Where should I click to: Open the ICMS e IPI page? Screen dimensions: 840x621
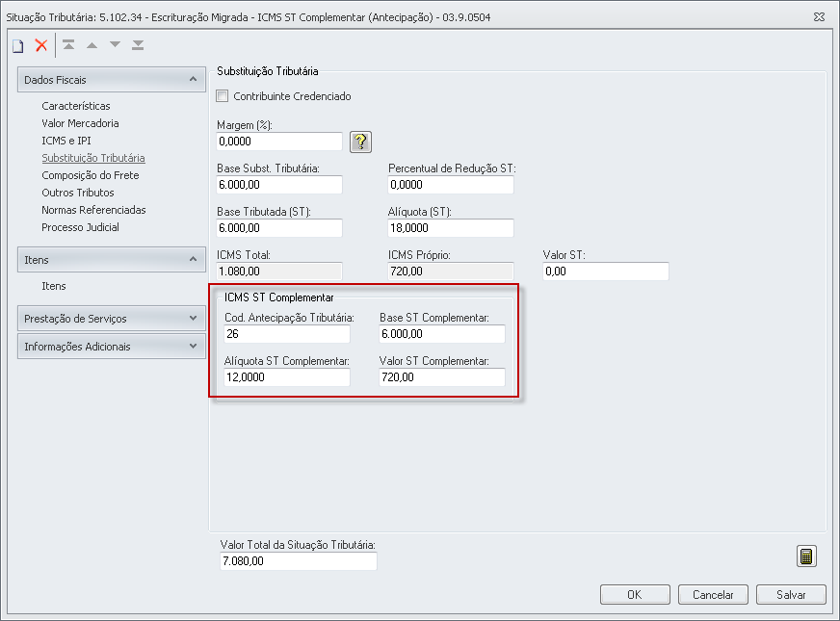pyautogui.click(x=66, y=141)
